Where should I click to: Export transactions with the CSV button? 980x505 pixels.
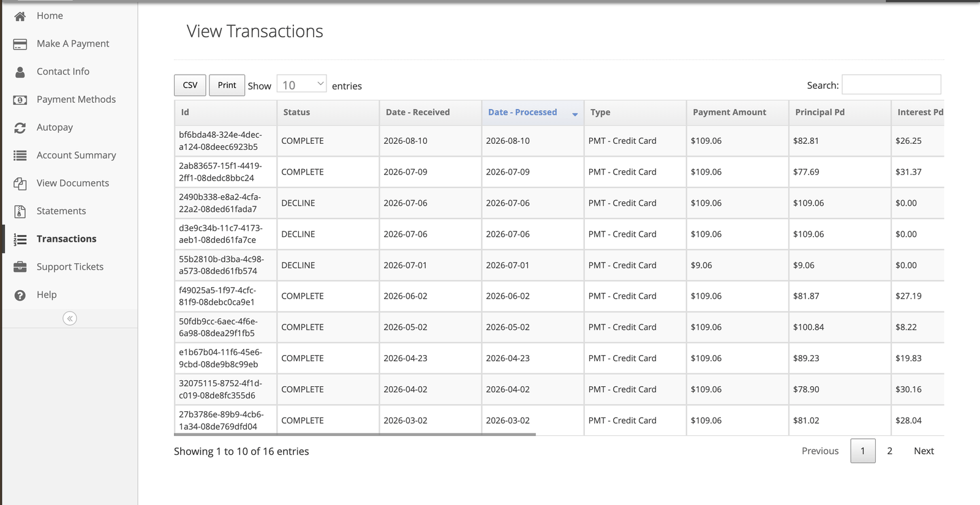pyautogui.click(x=190, y=85)
